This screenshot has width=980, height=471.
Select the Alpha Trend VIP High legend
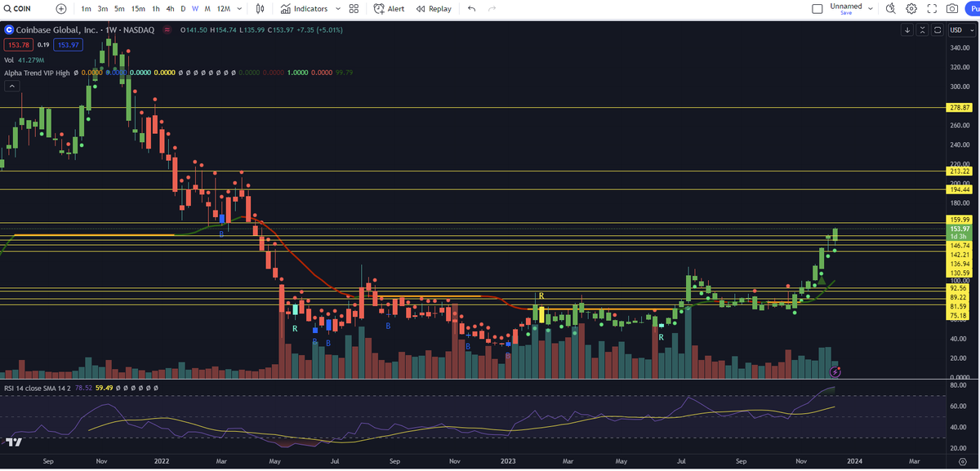[x=37, y=73]
